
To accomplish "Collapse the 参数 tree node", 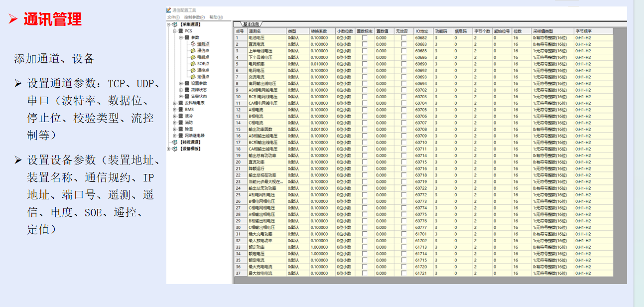I will click(x=181, y=37).
